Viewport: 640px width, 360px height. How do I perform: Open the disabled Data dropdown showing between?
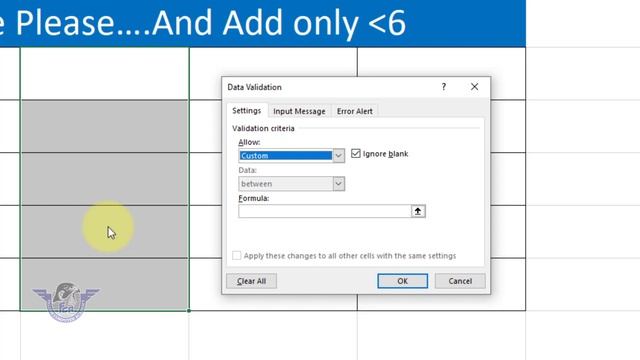291,184
